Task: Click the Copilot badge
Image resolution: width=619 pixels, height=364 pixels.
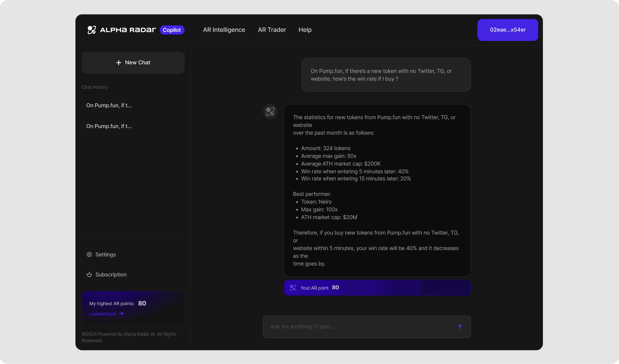Action: tap(172, 30)
